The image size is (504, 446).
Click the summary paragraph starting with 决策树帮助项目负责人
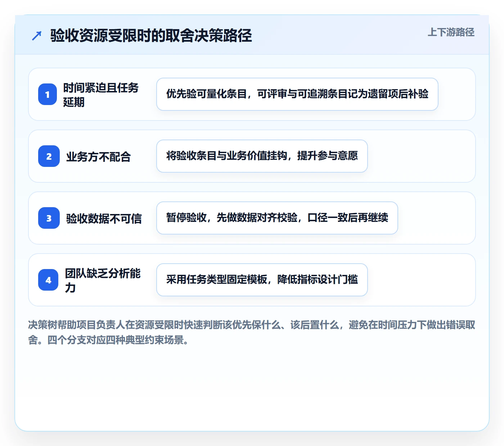(252, 332)
